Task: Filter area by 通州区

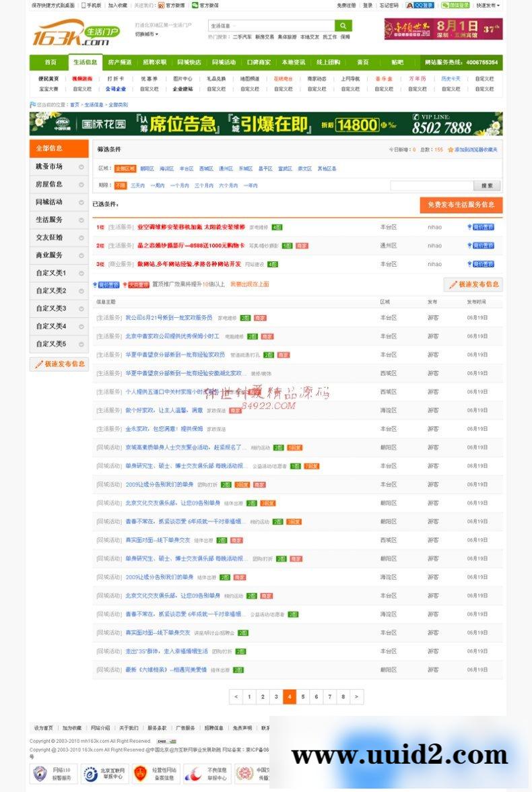Action: (x=226, y=168)
